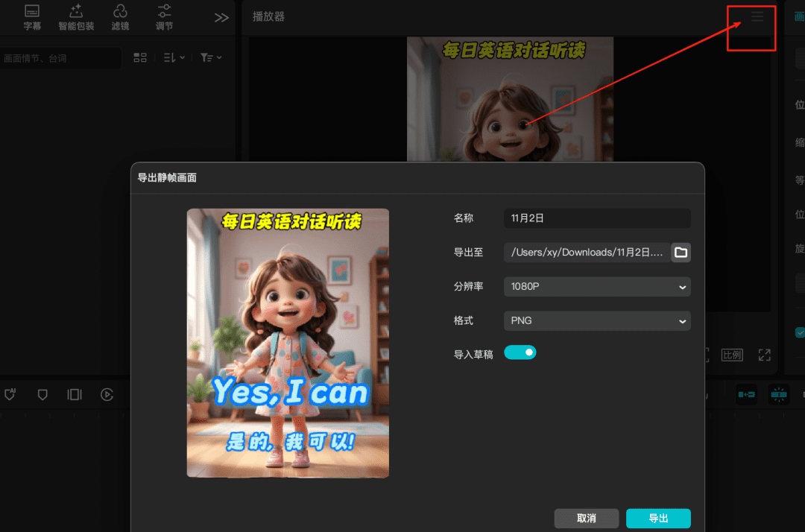Click the fullscreen preview icon
The width and height of the screenshot is (805, 532).
pyautogui.click(x=764, y=355)
